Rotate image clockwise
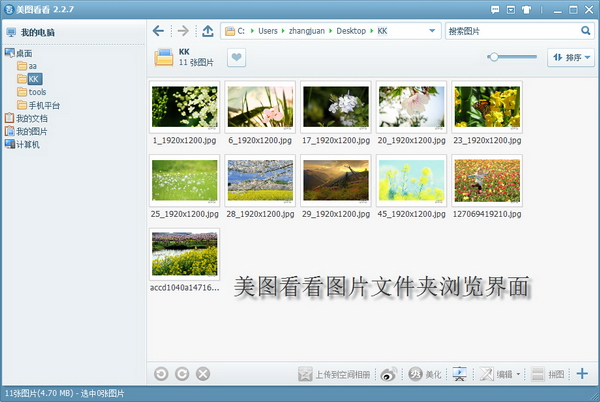 click(182, 374)
